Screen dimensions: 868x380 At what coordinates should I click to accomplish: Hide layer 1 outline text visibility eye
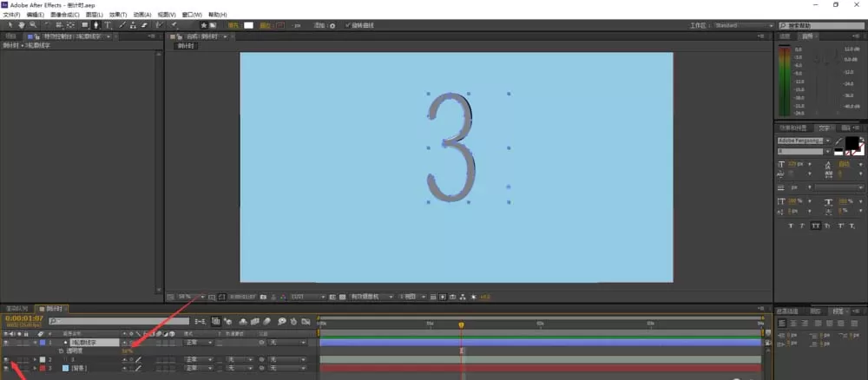tap(6, 343)
